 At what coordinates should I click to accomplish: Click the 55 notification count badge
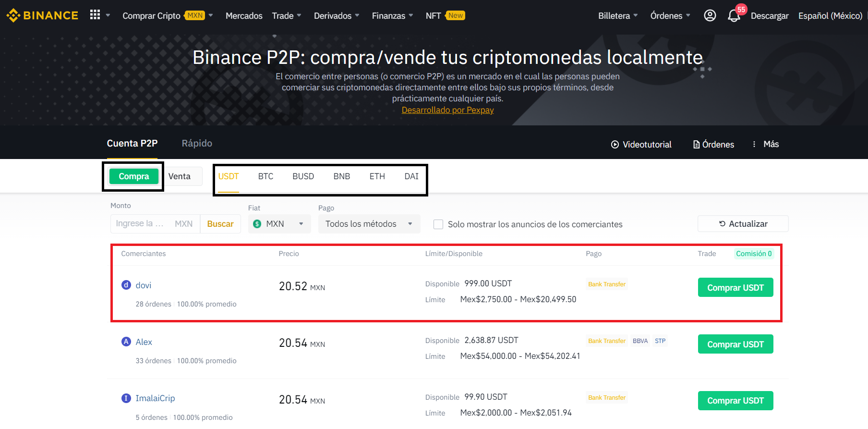[x=741, y=10]
